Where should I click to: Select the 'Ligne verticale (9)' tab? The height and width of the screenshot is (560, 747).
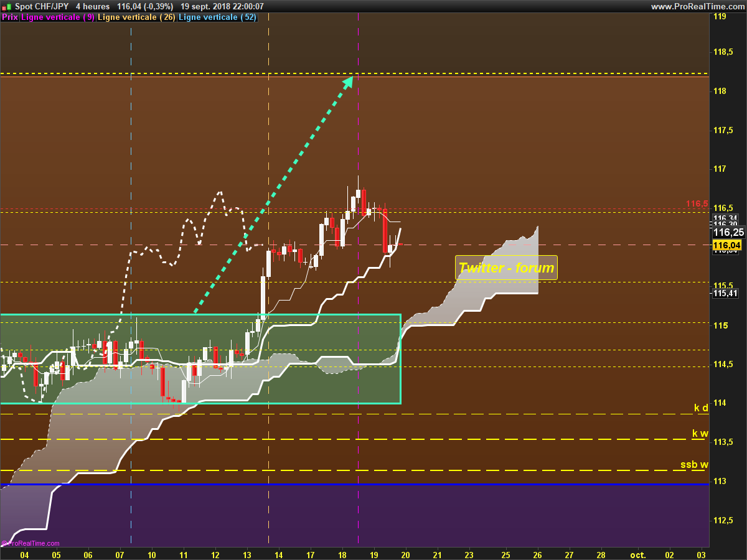(58, 17)
